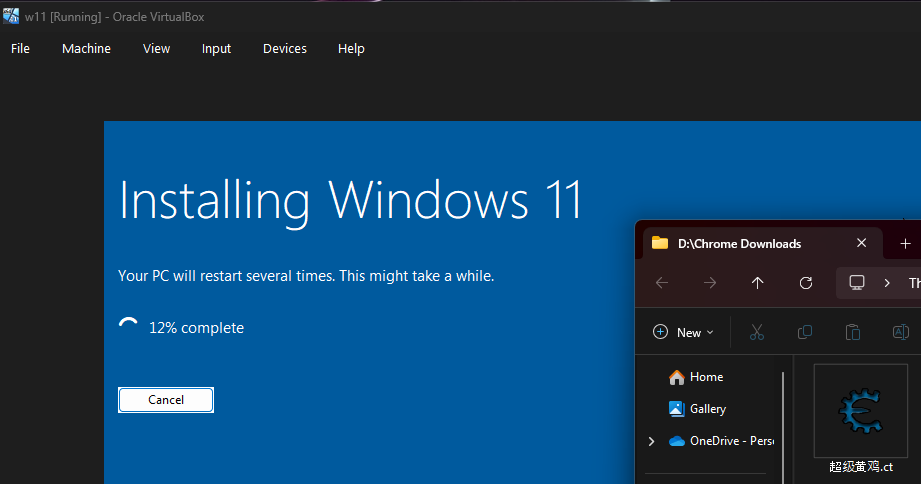Screen dimensions: 921x484
Task: Click the Paste icon in Explorer toolbar
Action: pos(853,332)
